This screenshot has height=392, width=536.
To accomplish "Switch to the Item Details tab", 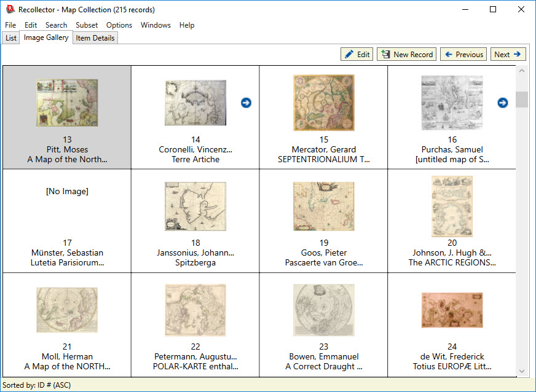I will [95, 38].
